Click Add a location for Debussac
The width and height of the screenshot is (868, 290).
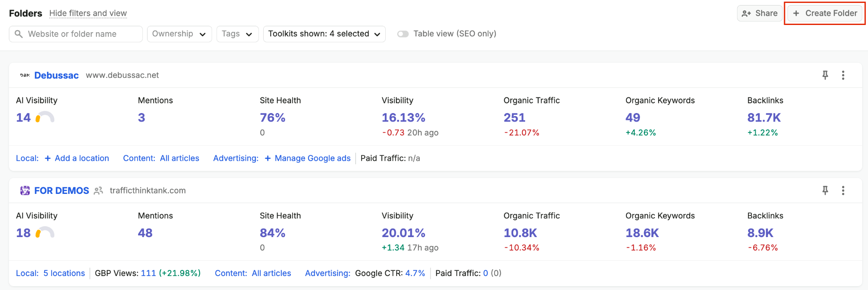tap(77, 158)
